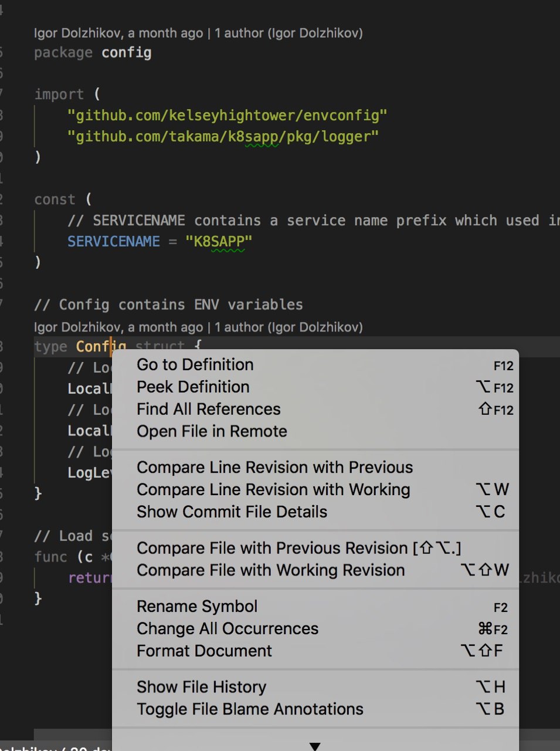This screenshot has width=560, height=751.
Task: Click the k8sapp logger import path string
Action: coord(223,137)
